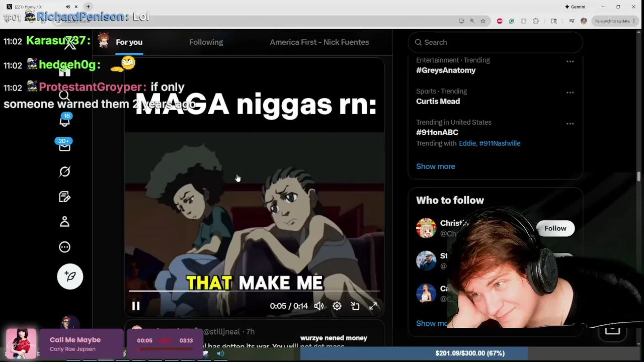Open options for Curtis Mead trend
This screenshot has height=362, width=644.
coord(570,93)
